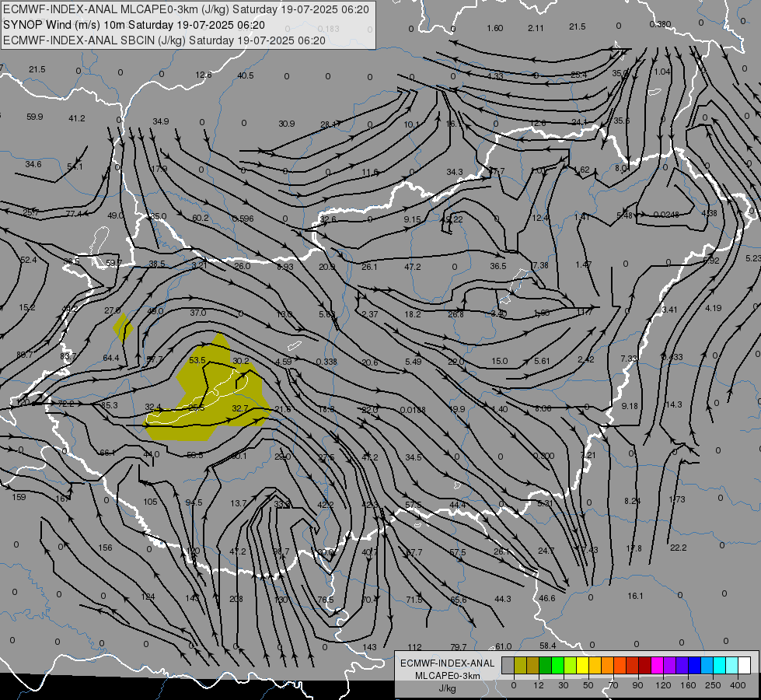Click map value 105
Viewport: 761px width, 700px height.
pyautogui.click(x=151, y=502)
